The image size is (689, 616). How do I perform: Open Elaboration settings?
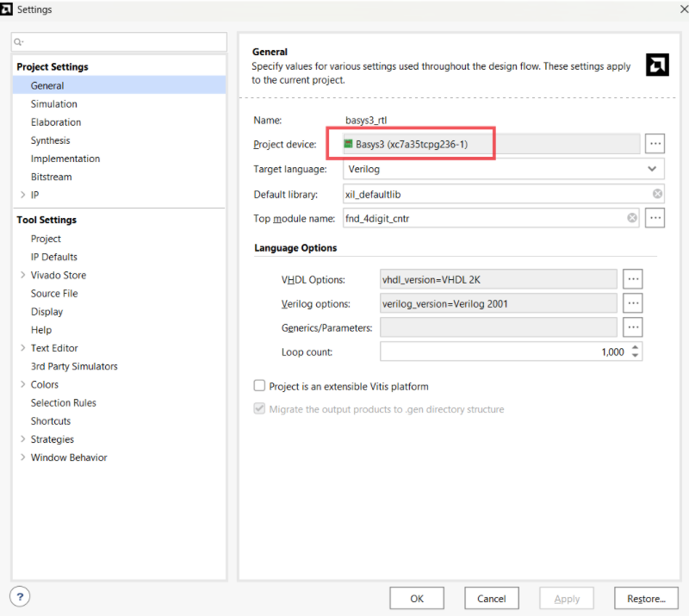tap(56, 122)
